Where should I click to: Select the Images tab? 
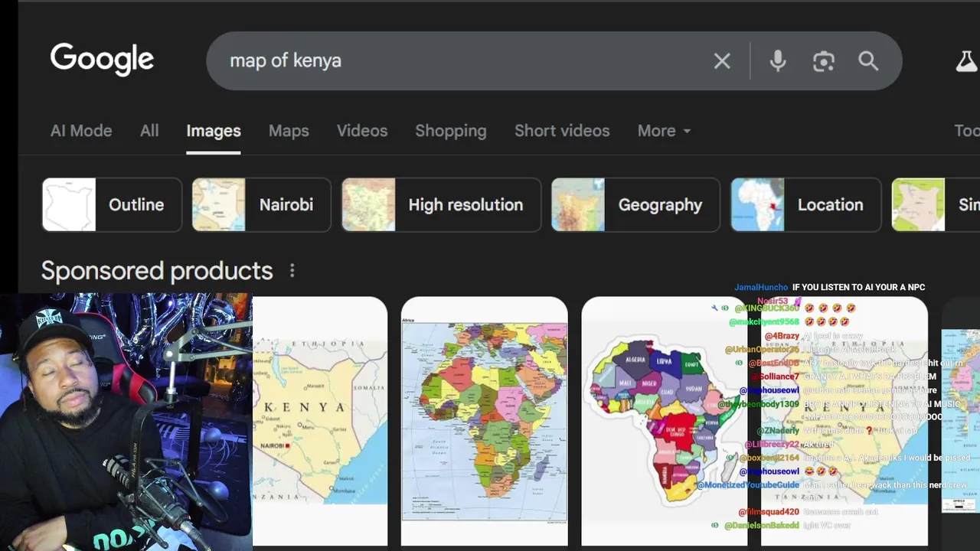[214, 131]
